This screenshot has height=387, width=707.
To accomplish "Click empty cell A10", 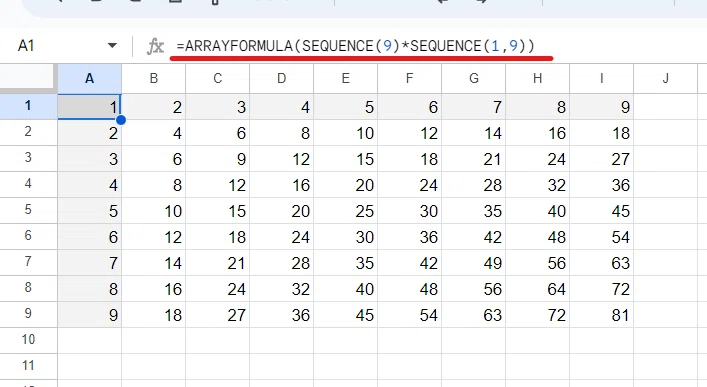I will 90,341.
